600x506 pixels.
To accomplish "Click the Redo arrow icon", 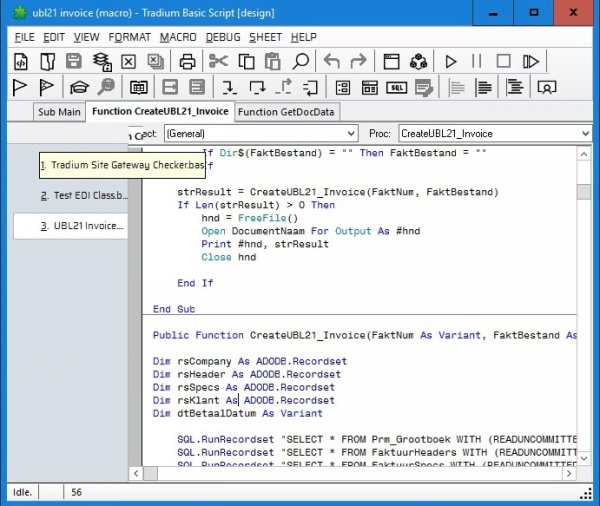I will [x=359, y=61].
